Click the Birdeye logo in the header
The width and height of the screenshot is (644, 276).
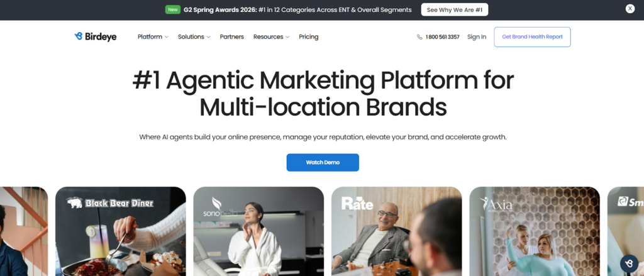96,36
